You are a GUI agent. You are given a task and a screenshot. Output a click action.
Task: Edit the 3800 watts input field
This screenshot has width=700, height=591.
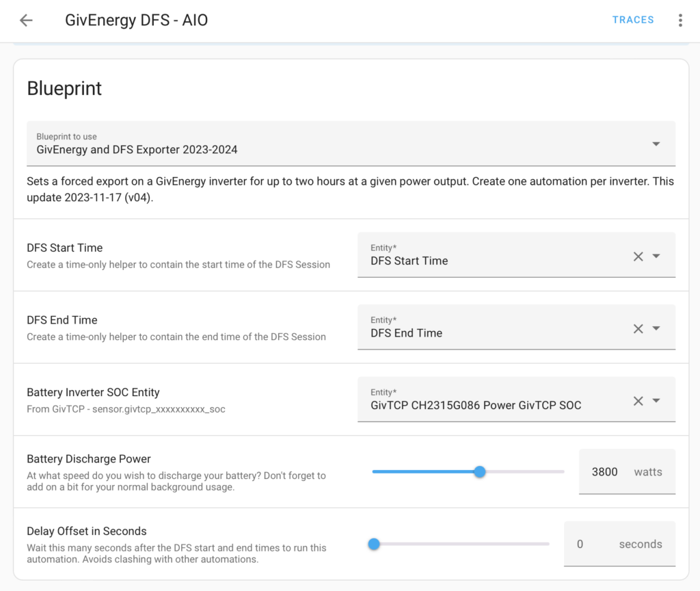[627, 472]
